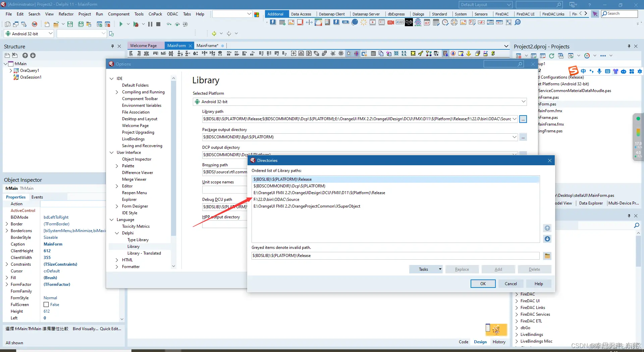Save the current file

click(x=70, y=24)
